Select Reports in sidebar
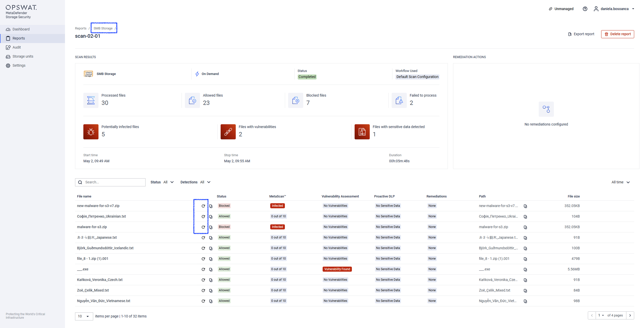644x328 pixels. 32,38
